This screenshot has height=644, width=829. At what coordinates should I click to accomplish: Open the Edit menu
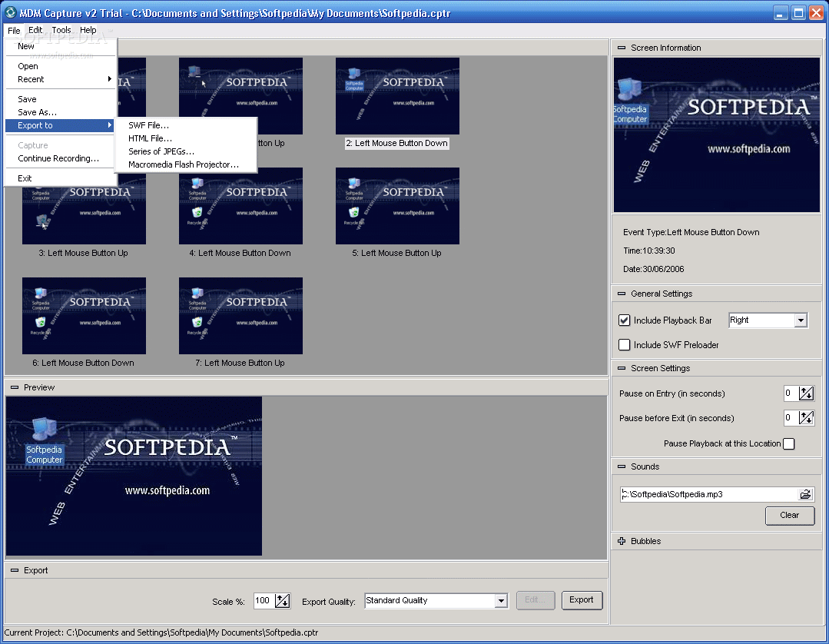click(35, 30)
